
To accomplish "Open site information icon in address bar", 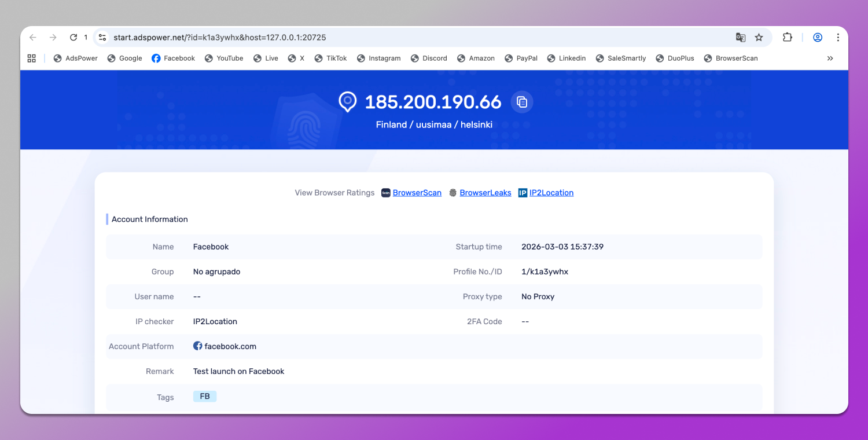I will click(102, 38).
